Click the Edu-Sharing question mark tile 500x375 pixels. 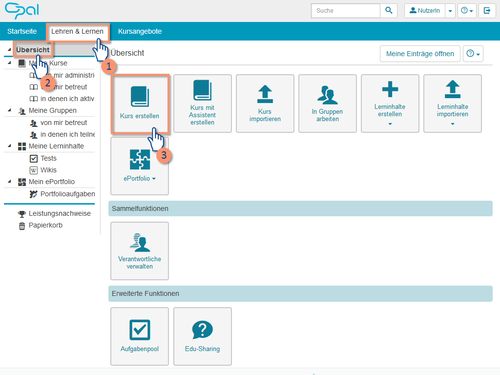click(x=202, y=336)
